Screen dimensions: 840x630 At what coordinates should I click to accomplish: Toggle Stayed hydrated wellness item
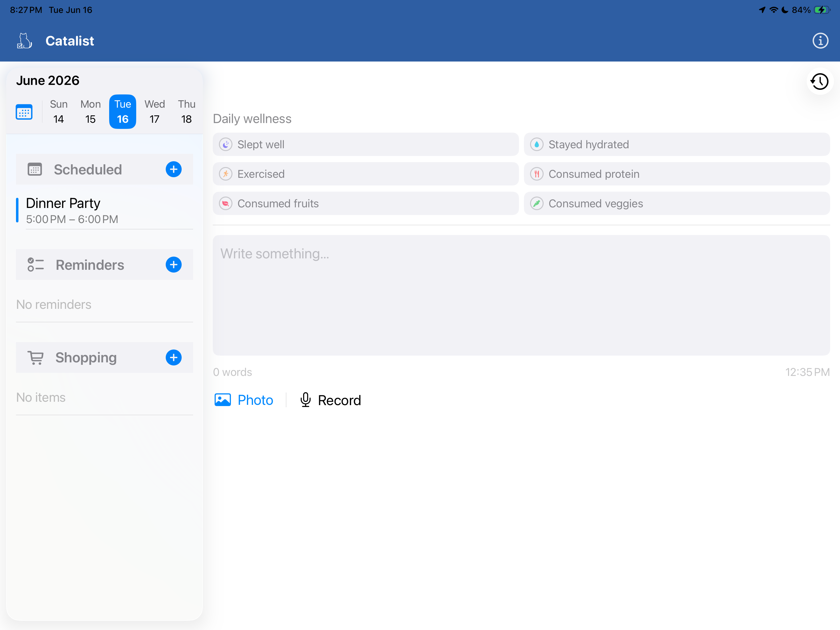point(677,144)
